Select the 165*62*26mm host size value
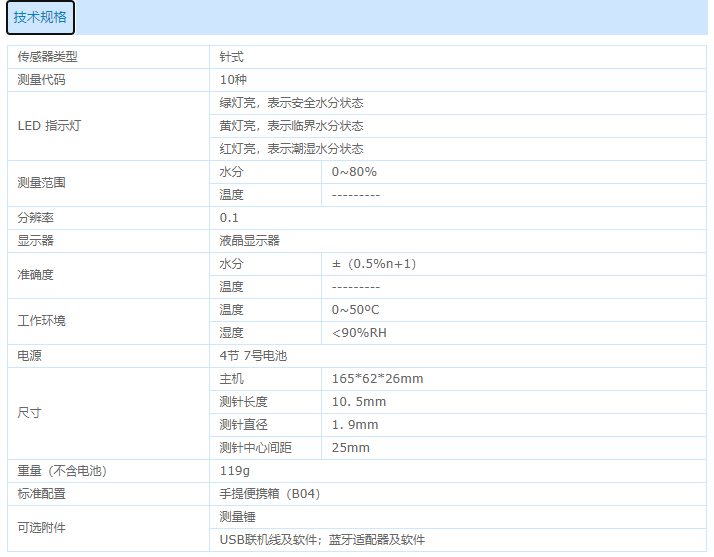The width and height of the screenshot is (714, 557). (x=378, y=379)
